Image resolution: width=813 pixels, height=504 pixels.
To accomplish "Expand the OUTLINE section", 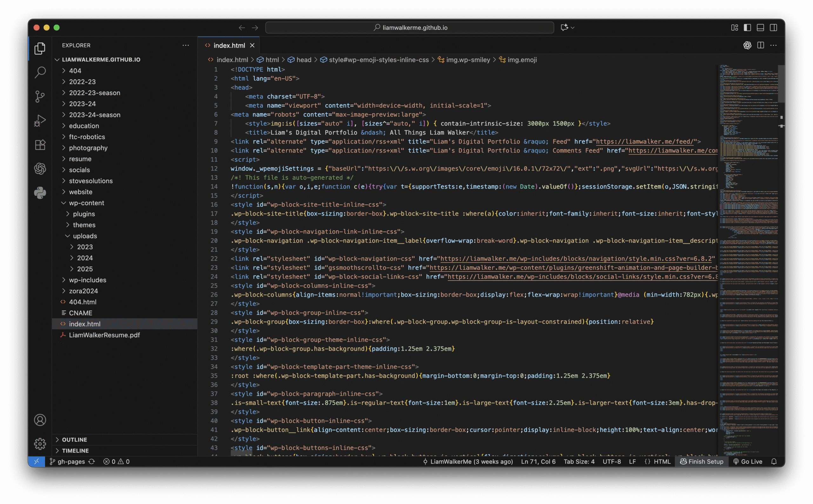I will tap(74, 440).
